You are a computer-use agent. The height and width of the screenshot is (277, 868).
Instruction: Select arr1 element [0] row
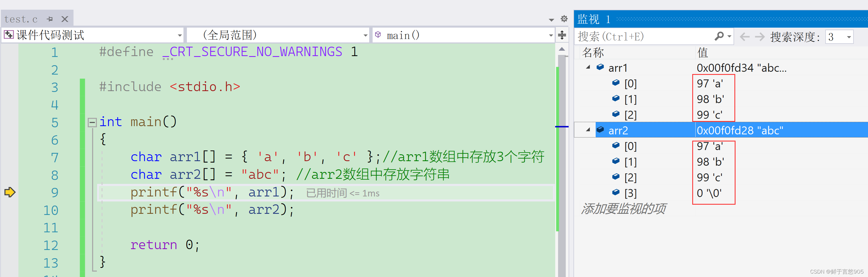pyautogui.click(x=721, y=83)
